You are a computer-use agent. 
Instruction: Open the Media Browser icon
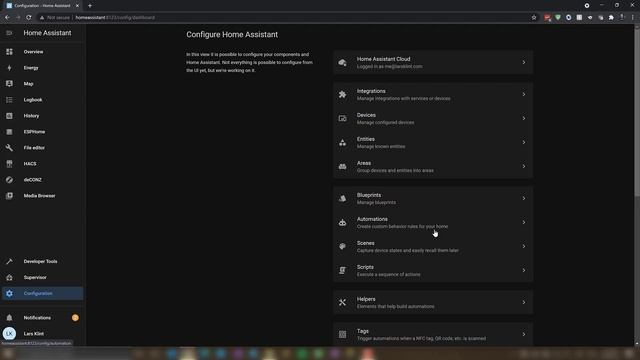click(9, 196)
